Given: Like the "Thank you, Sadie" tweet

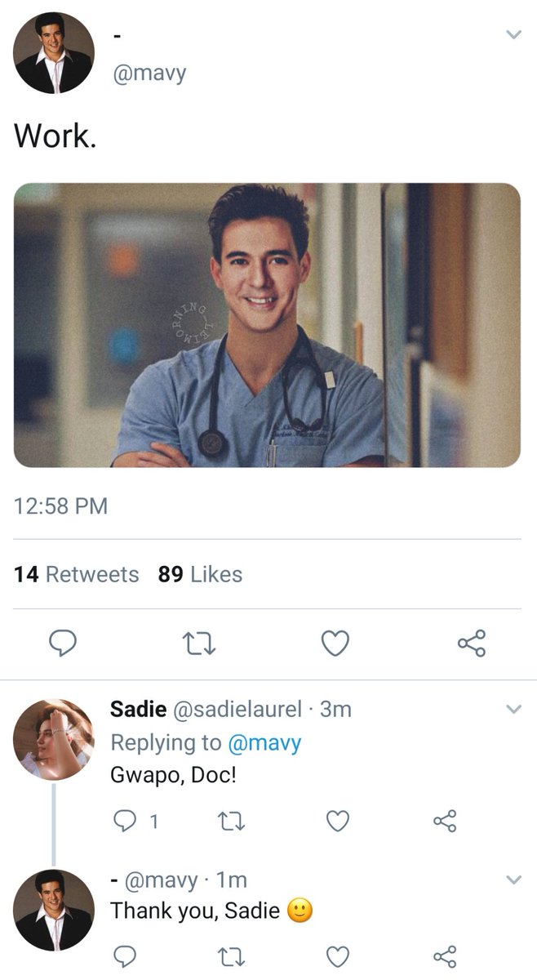Looking at the screenshot, I should point(338,955).
